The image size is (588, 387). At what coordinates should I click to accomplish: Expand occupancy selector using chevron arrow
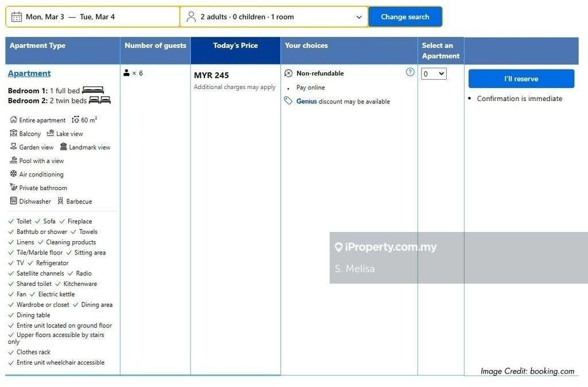pyautogui.click(x=359, y=17)
